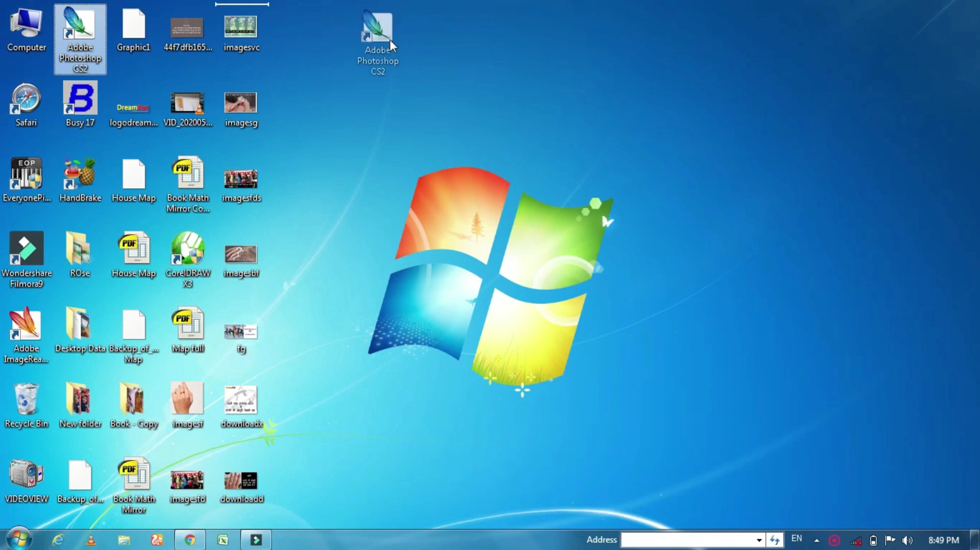The height and width of the screenshot is (550, 980).
Task: Open the EN language bar indicator
Action: 796,539
